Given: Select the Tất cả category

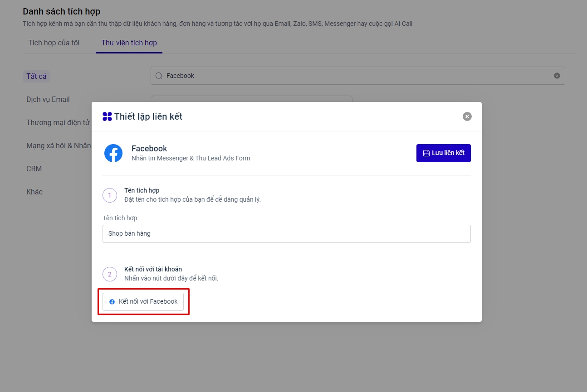Looking at the screenshot, I should pos(36,76).
